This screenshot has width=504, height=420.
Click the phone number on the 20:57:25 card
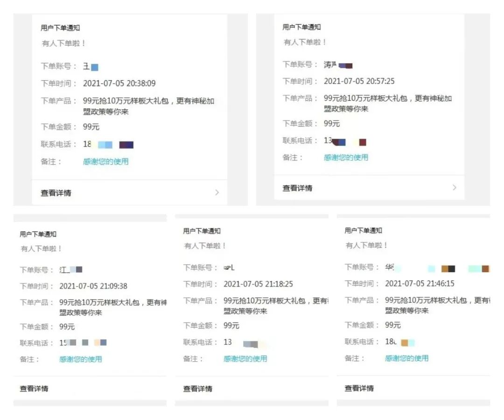point(345,141)
